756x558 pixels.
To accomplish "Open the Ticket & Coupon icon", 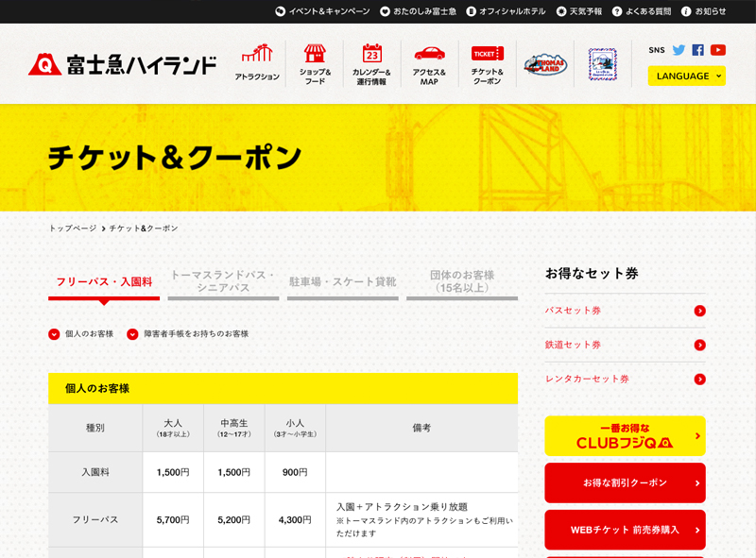I will tap(487, 62).
